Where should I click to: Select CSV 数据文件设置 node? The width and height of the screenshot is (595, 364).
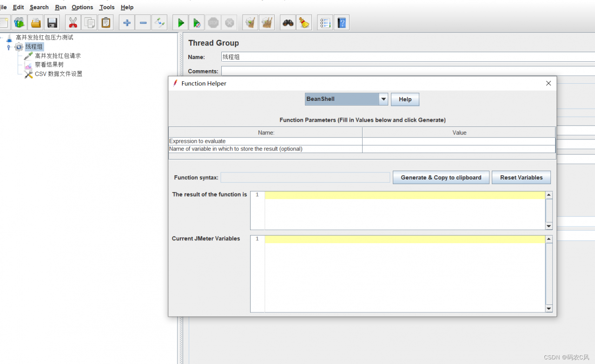[59, 74]
